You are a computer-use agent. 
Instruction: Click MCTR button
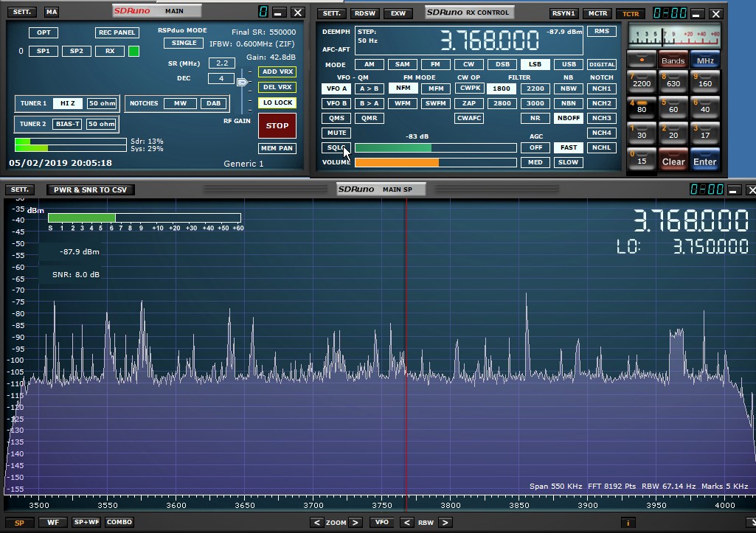(598, 13)
